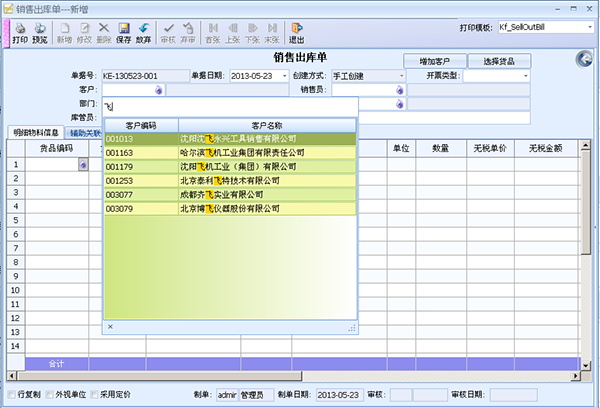
Task: Click the lookup icon in 销售员 field
Action: tap(399, 90)
